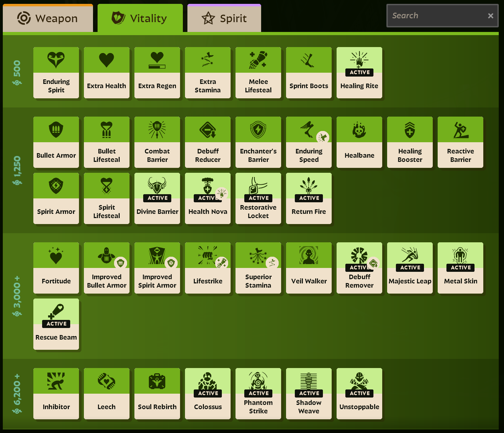Viewport: 504px width, 433px height.
Task: Click the Divine Barrier active item
Action: 157,198
